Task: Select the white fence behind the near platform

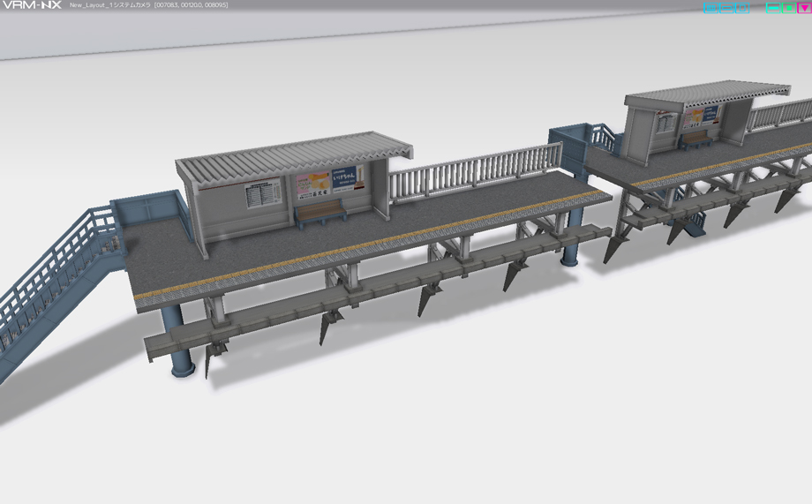Action: [x=475, y=171]
